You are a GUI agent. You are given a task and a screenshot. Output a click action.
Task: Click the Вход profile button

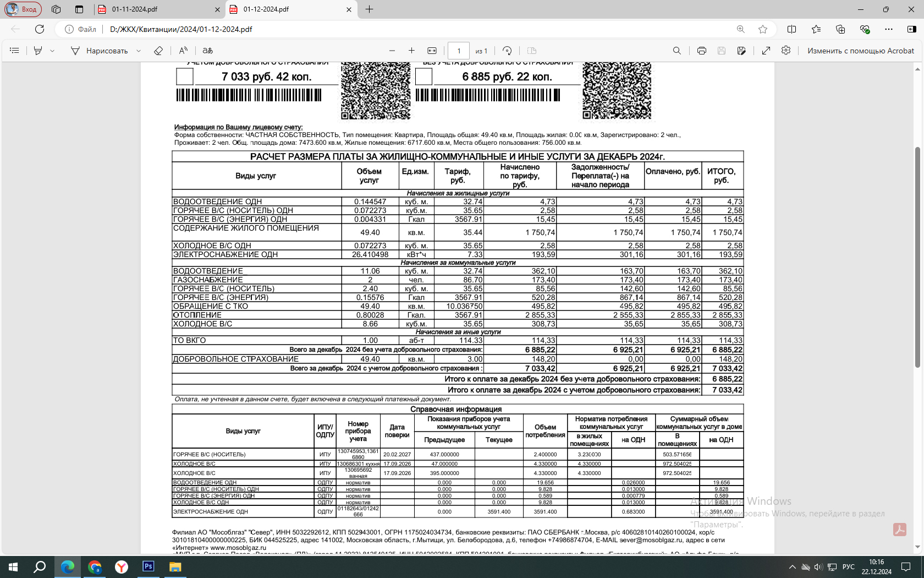click(x=23, y=9)
